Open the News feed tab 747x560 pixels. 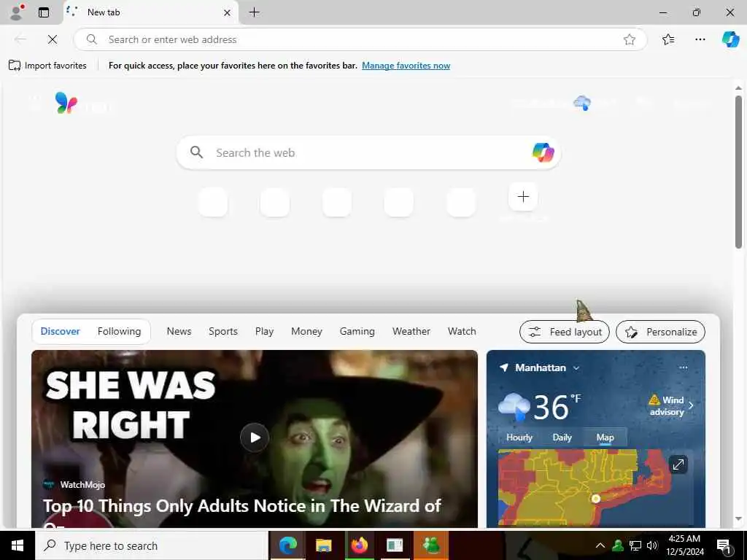pos(179,332)
